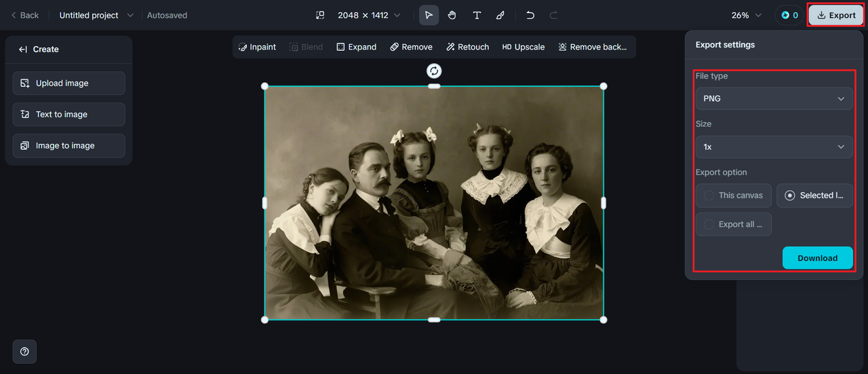Check the credits counter showing 0
Image resolution: width=868 pixels, height=374 pixels.
pos(789,15)
